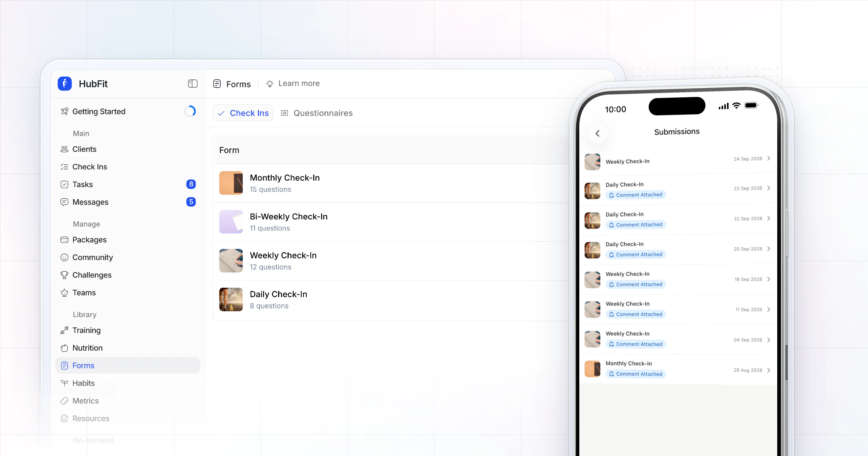The image size is (868, 456).
Task: Open the Daily Check-In form row
Action: [392, 300]
